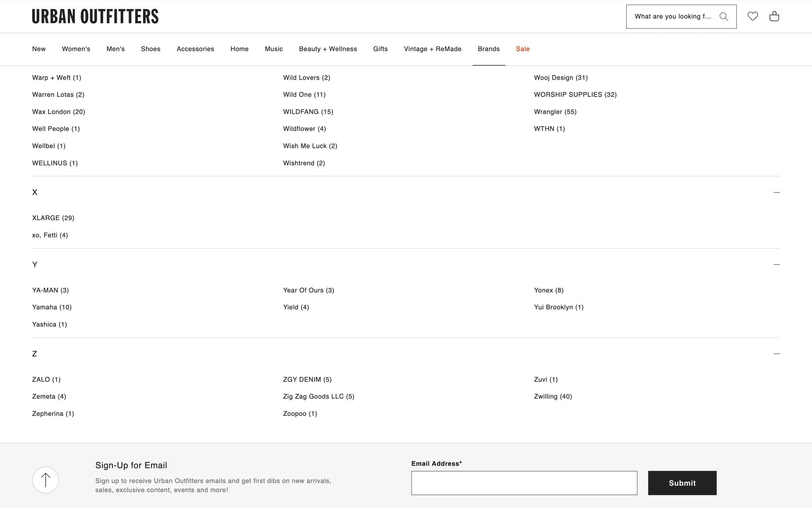Open the shopping bag icon
Viewport: 812px width, 508px height.
click(774, 16)
